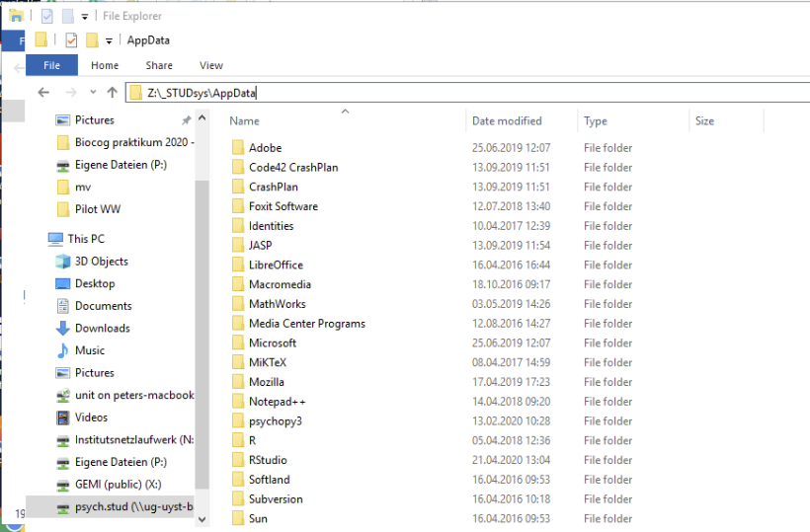
Task: Select the CrashPlan folder
Action: click(x=274, y=188)
